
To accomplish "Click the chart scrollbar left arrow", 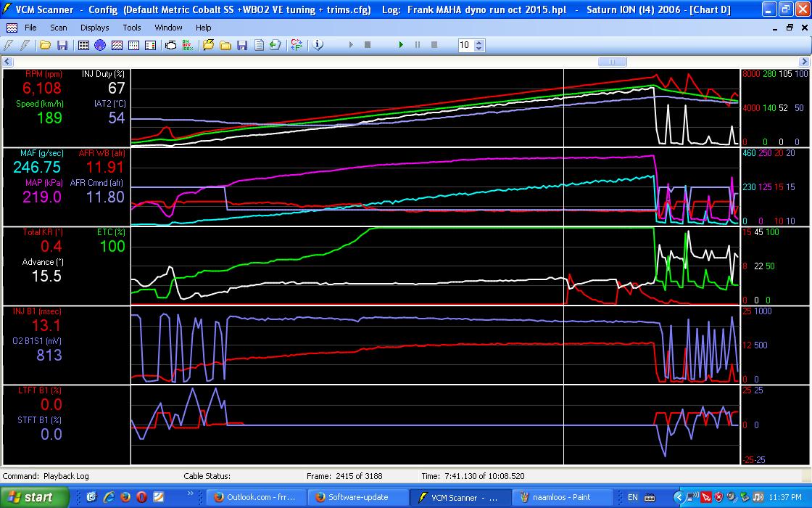I will 7,62.
